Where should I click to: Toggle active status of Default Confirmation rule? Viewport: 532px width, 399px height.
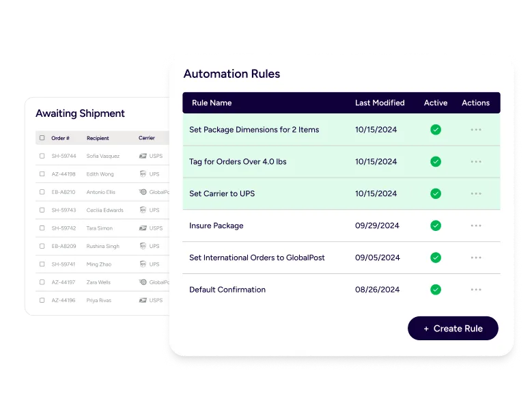click(x=435, y=290)
